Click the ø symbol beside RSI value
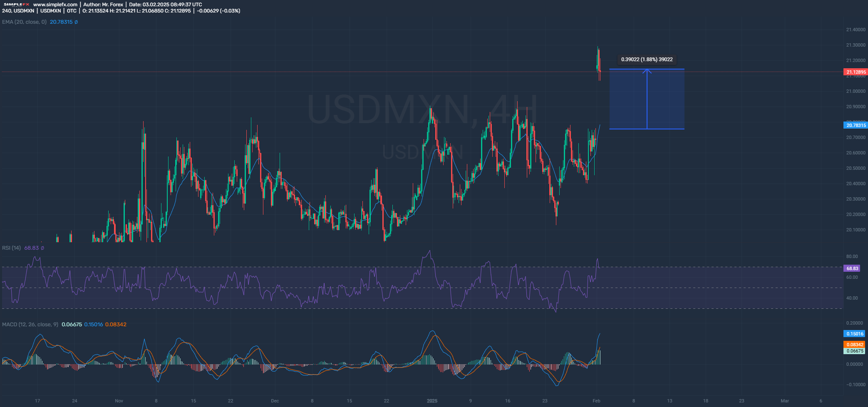The image size is (868, 407). 42,248
